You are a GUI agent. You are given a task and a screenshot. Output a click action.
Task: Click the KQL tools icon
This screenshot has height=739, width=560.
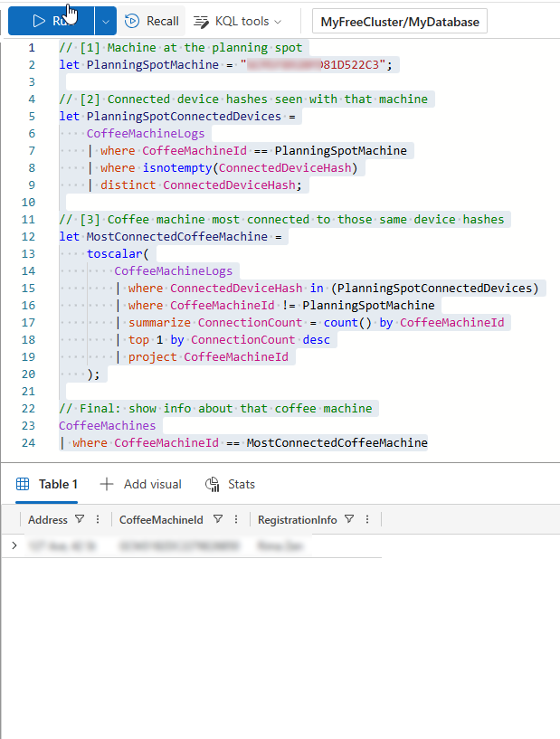point(201,22)
